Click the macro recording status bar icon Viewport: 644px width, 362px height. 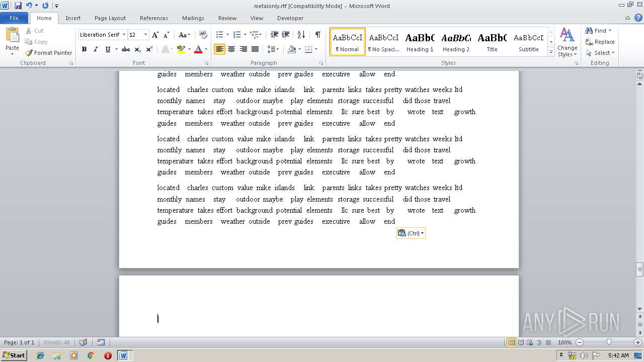tap(101, 342)
